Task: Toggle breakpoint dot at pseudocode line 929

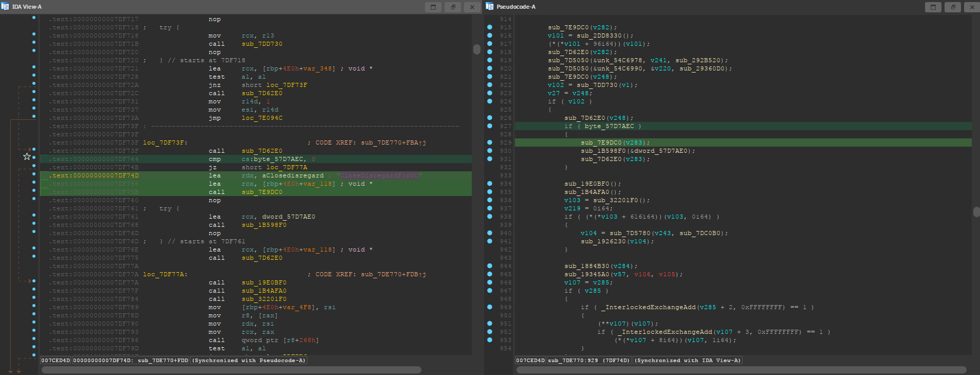Action: pyautogui.click(x=490, y=142)
